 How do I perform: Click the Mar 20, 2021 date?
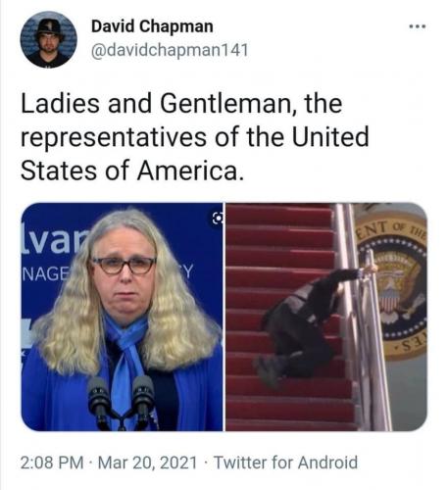[x=147, y=463]
